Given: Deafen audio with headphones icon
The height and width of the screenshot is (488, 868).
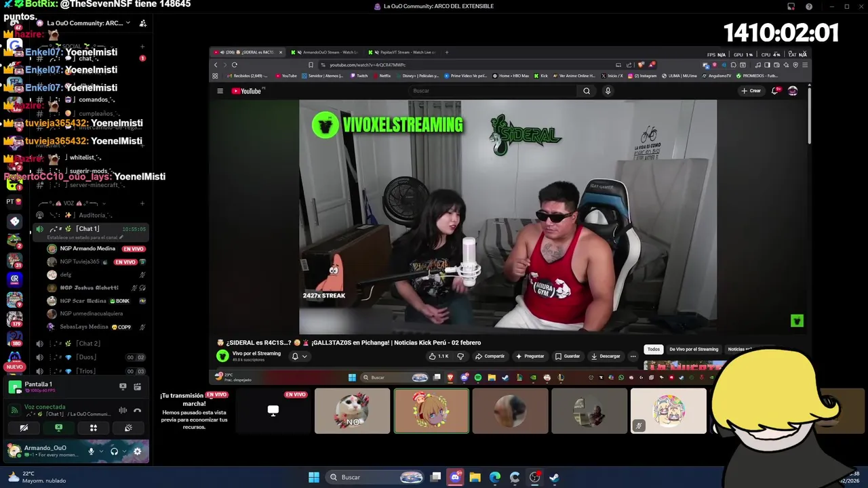Looking at the screenshot, I should pyautogui.click(x=114, y=451).
